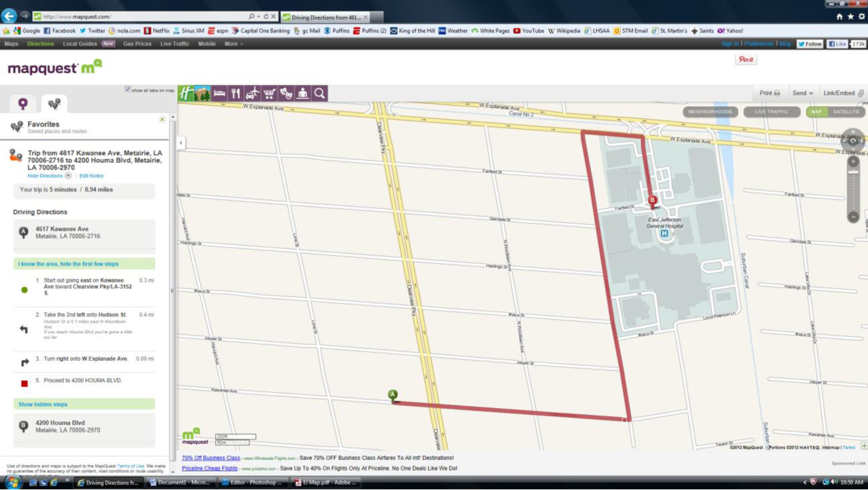Toggle Live Traffic map overlay
The height and width of the screenshot is (490, 868).
click(x=771, y=111)
